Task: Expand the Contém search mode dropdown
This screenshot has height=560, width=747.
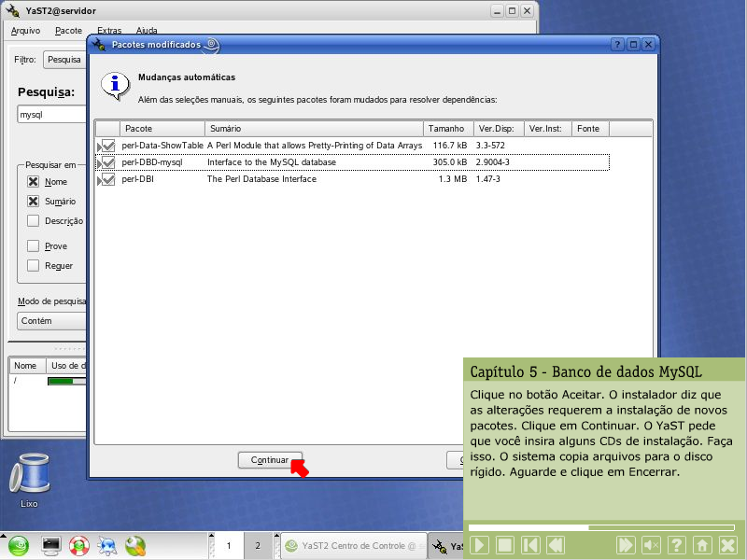Action: pos(52,321)
